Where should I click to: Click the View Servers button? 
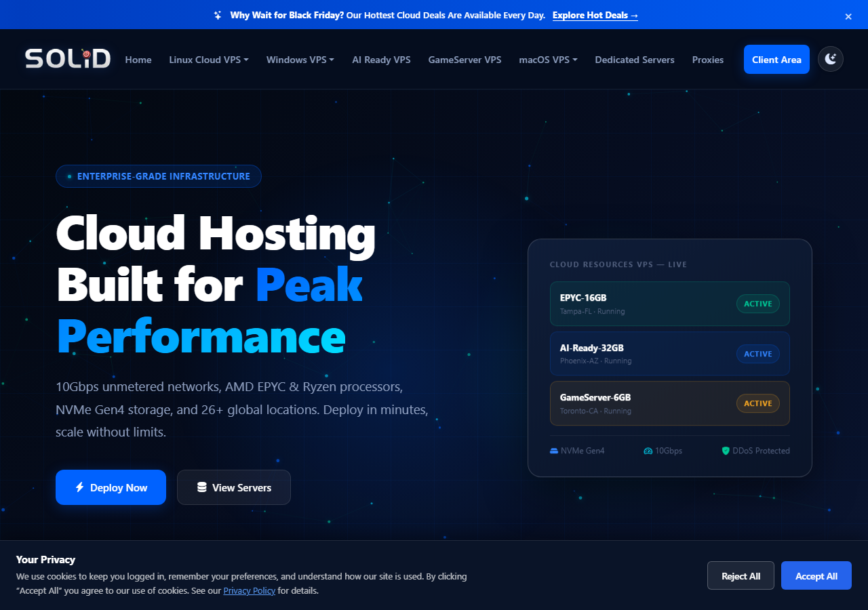point(234,487)
